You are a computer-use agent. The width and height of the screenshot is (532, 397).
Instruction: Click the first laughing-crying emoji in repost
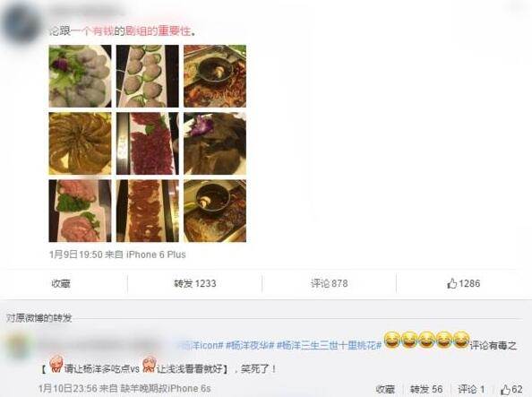click(392, 340)
